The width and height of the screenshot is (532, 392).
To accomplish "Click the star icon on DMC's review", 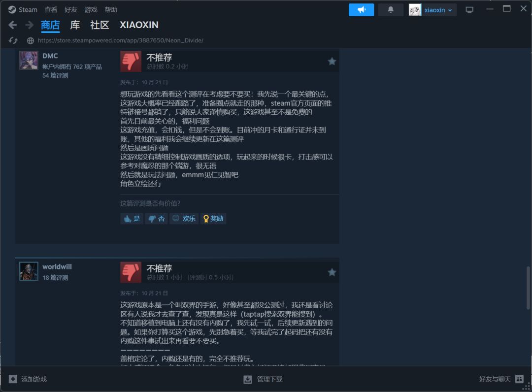I will pyautogui.click(x=332, y=62).
